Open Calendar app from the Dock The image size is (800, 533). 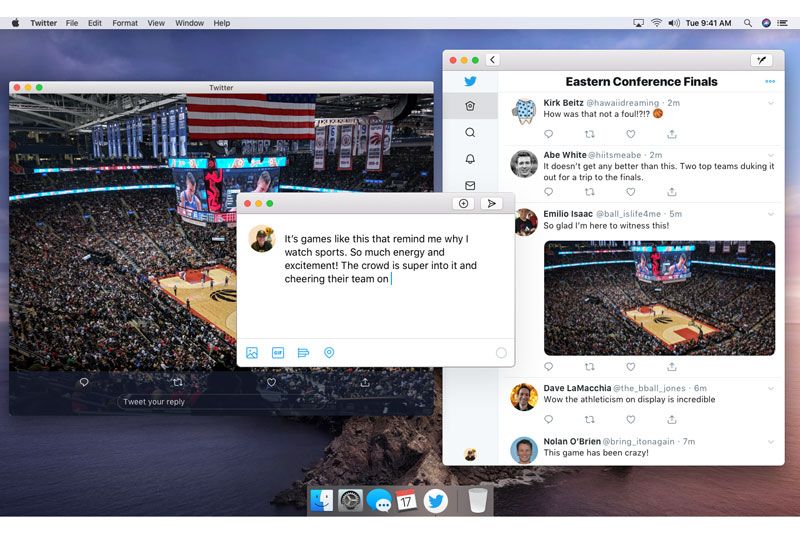(x=406, y=500)
